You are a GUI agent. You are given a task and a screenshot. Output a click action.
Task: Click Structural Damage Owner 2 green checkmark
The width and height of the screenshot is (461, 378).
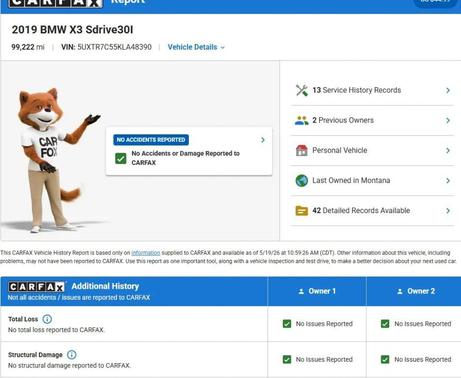[x=385, y=359]
